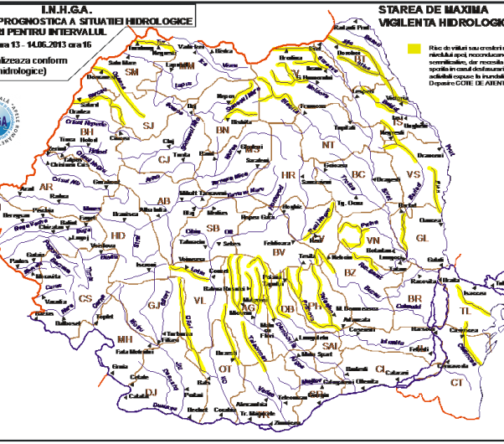Select the DJ county label

[152, 392]
